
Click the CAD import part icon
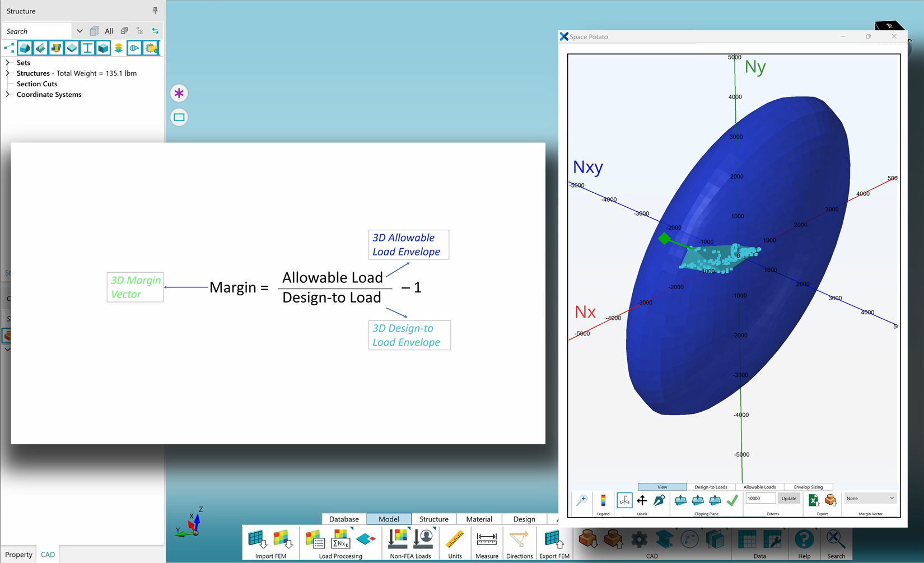tap(588, 539)
